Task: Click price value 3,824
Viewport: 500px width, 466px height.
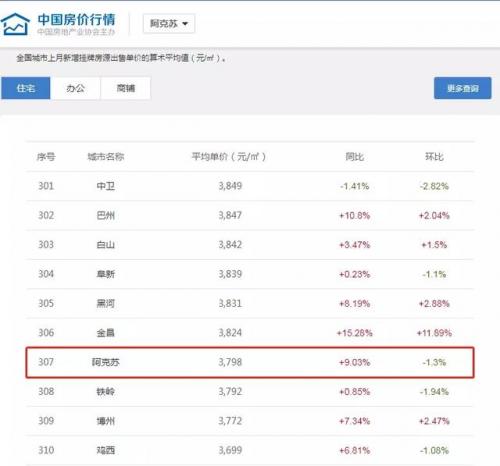Action: [230, 333]
